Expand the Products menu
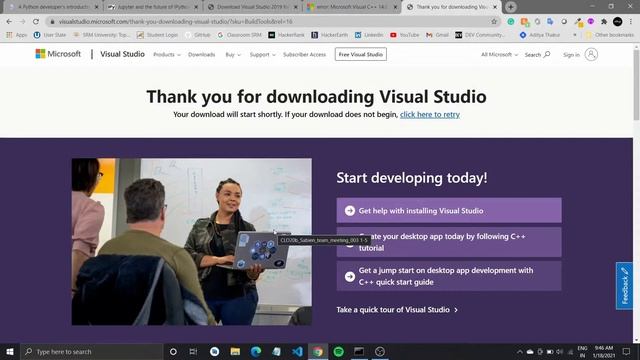Screen dimensions: 640x360 point(167,54)
